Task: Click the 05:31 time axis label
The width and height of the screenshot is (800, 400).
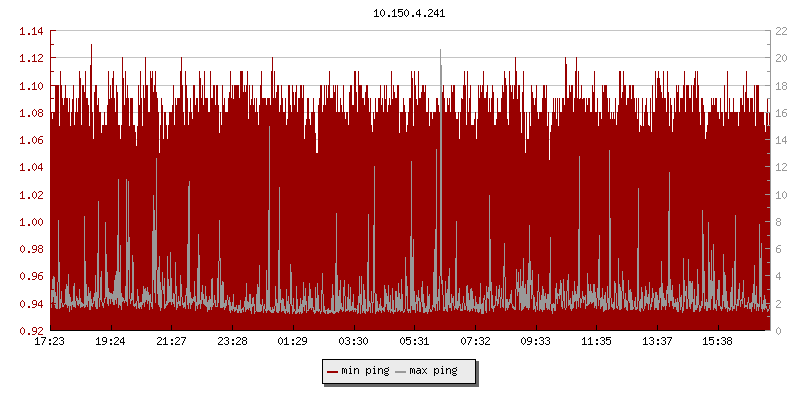Action: click(x=414, y=342)
